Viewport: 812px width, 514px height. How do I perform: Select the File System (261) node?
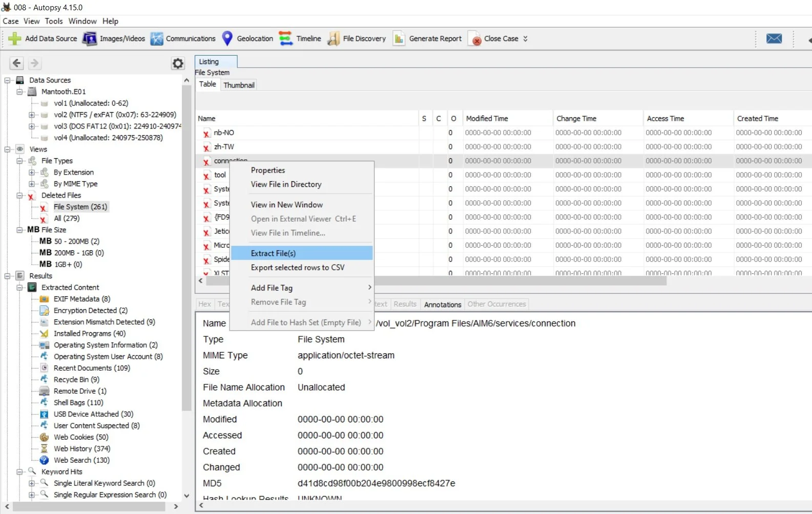click(80, 207)
